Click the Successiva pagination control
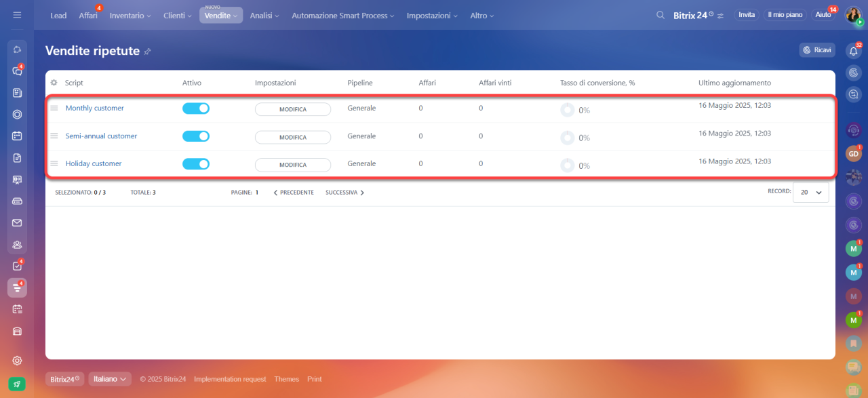 click(x=344, y=193)
